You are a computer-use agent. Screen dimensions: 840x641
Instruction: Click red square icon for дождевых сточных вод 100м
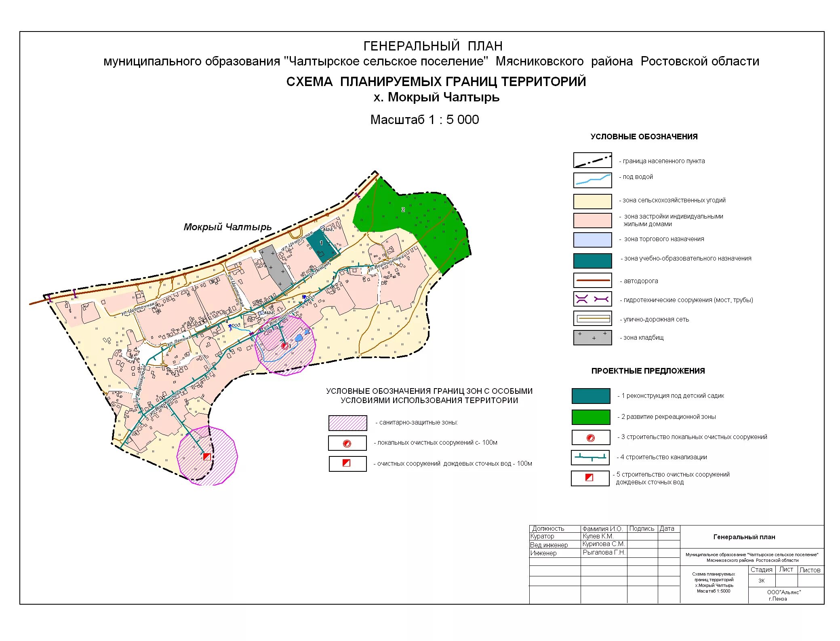click(346, 463)
